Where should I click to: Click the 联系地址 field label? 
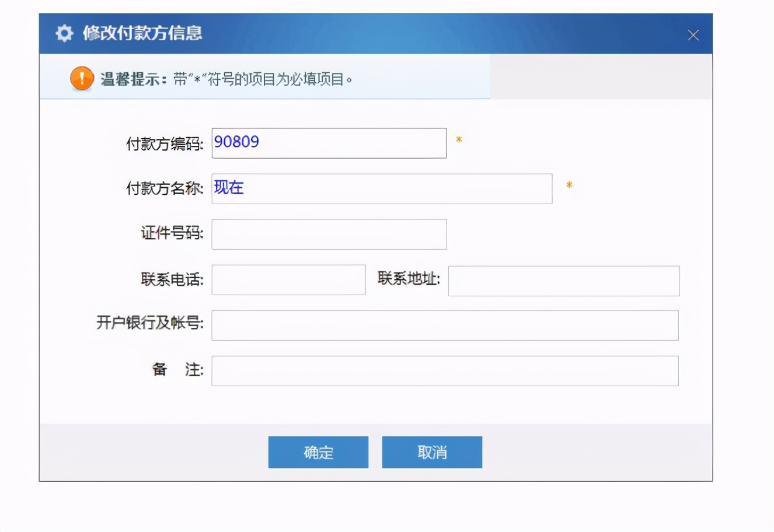tap(409, 280)
